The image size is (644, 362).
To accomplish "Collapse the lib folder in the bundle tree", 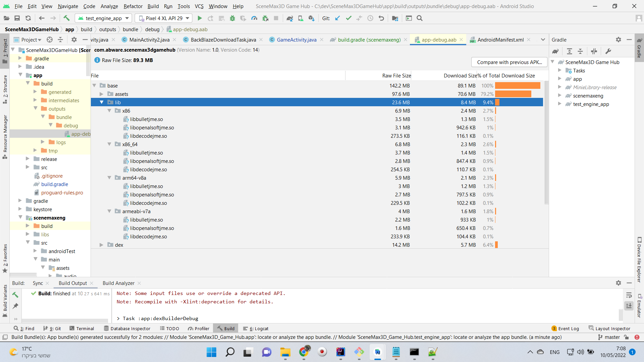I will (x=102, y=103).
